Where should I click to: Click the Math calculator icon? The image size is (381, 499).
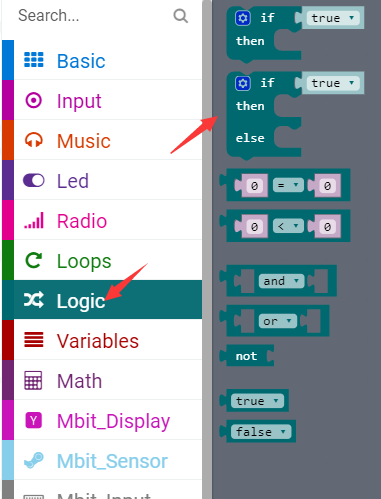coord(34,380)
